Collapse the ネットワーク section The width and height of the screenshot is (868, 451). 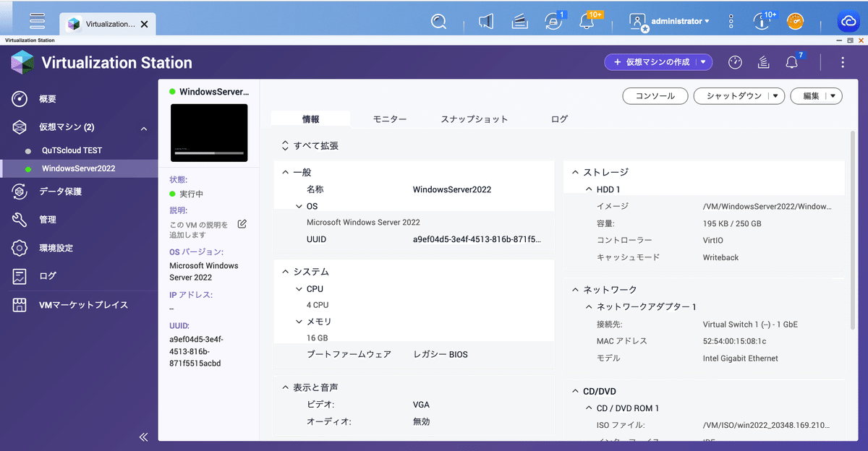575,290
